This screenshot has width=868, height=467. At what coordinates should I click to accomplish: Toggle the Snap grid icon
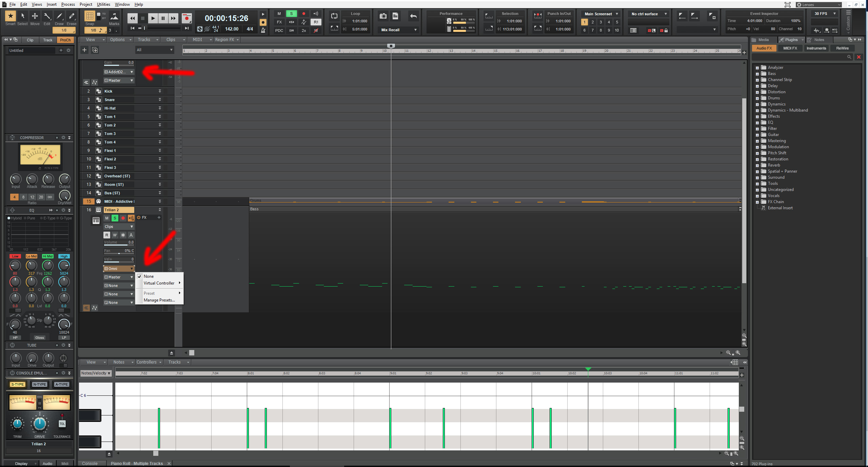point(90,16)
